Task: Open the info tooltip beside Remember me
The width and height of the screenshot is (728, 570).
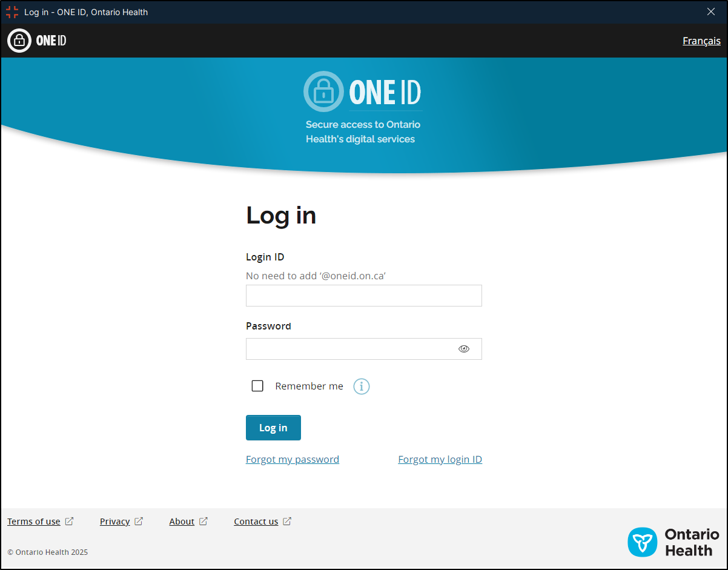Action: click(x=361, y=386)
